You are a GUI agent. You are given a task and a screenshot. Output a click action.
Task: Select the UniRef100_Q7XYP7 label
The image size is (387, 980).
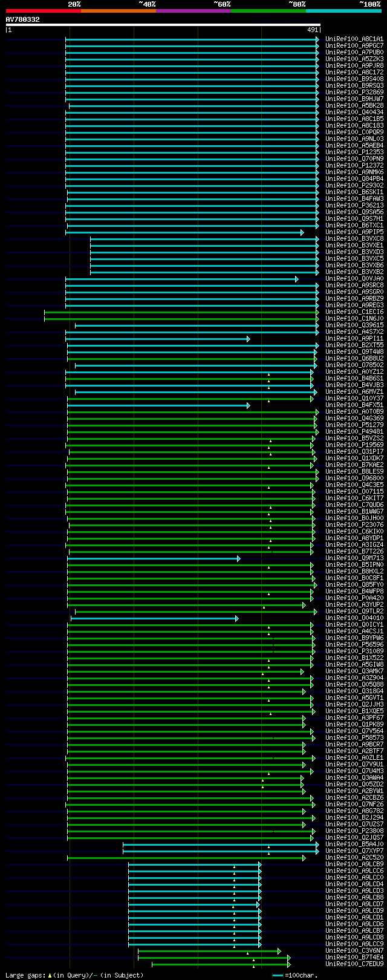coord(354,851)
